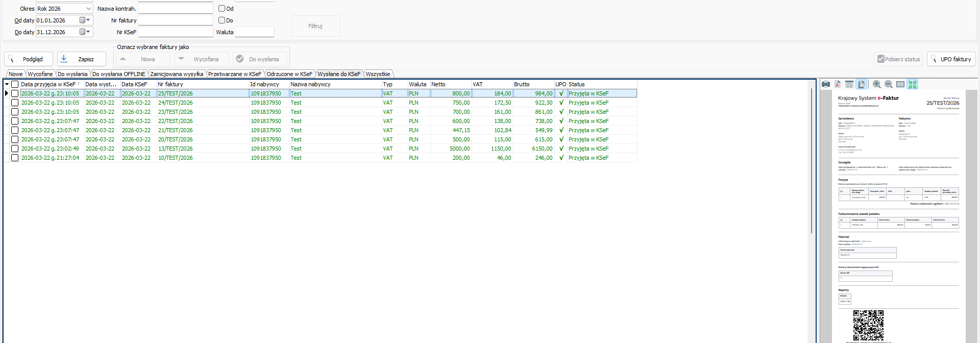Viewport: 980px width, 343px height.
Task: Export the invoice preview to PDF
Action: 838,84
